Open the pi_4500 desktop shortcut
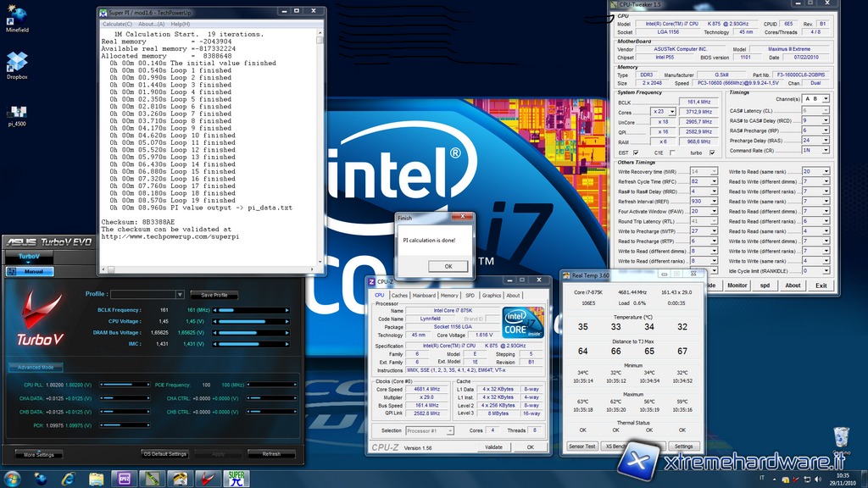 16,114
